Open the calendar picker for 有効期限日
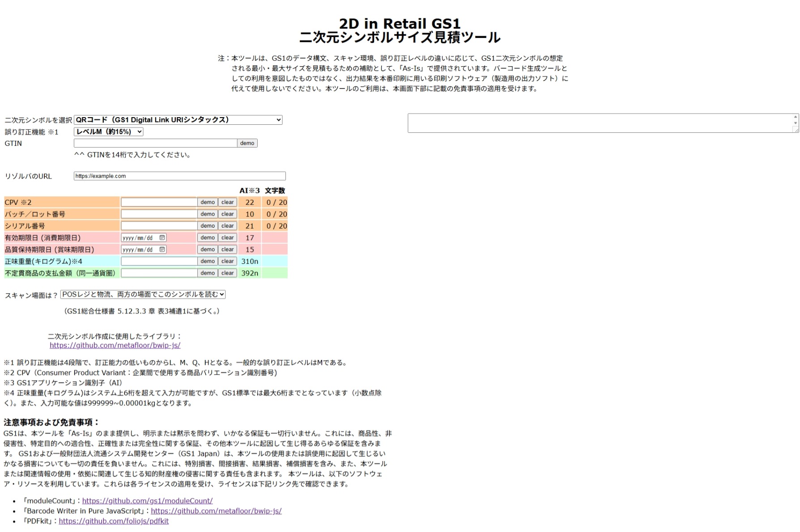Viewport: 800px width, 532px height. click(x=162, y=237)
